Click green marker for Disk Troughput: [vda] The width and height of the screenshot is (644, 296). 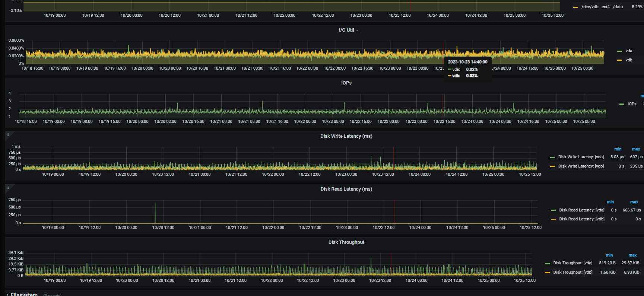tap(547, 263)
